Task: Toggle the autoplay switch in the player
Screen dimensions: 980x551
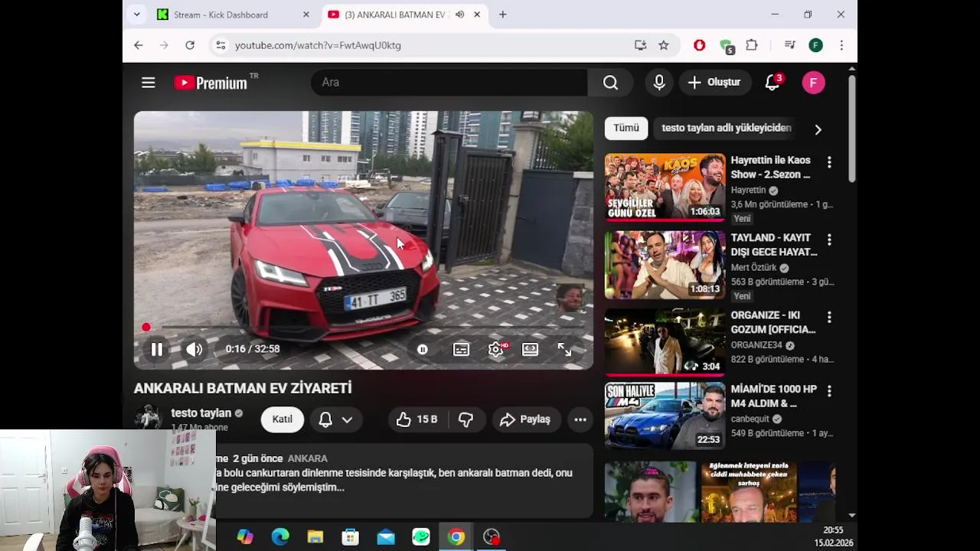Action: tap(422, 350)
